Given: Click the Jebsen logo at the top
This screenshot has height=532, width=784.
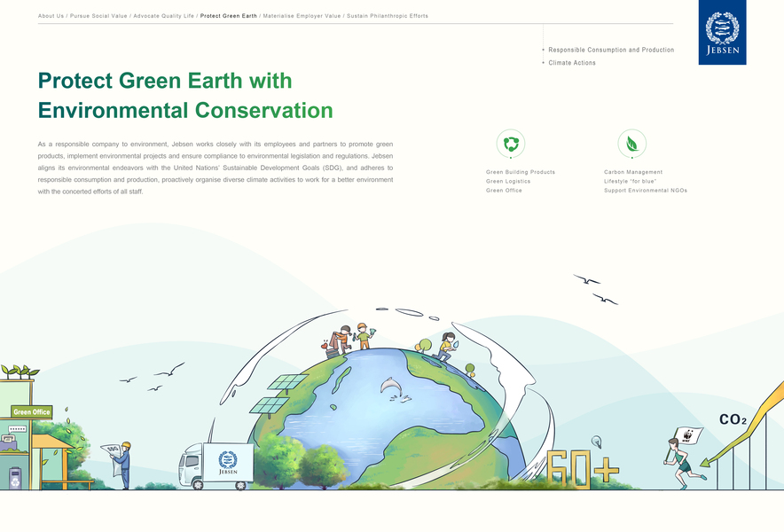Looking at the screenshot, I should click(722, 33).
